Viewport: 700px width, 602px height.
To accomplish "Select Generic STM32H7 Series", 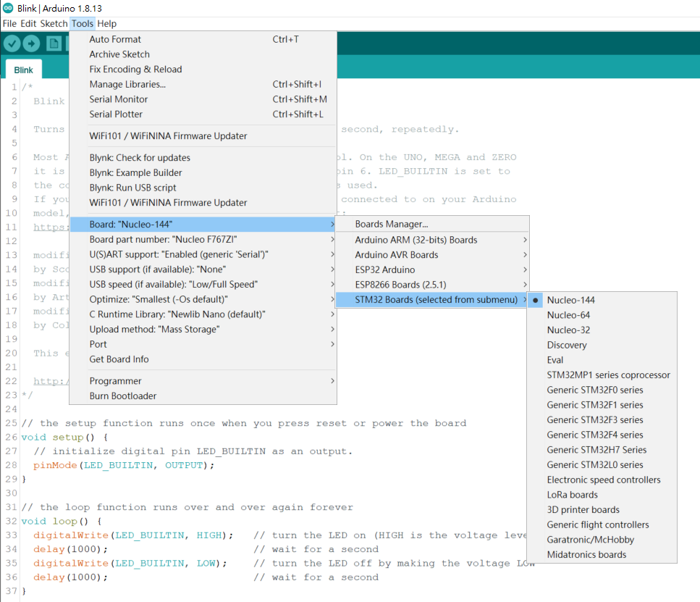I will point(602,450).
